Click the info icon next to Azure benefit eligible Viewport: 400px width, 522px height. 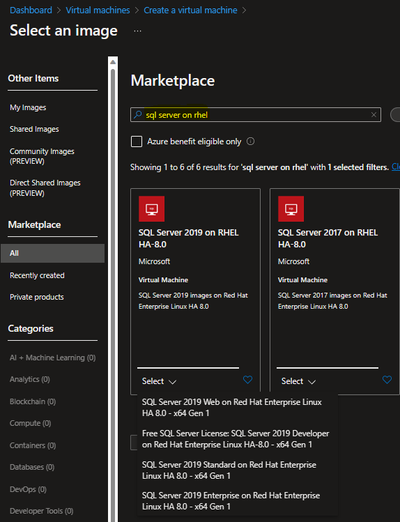(250, 141)
